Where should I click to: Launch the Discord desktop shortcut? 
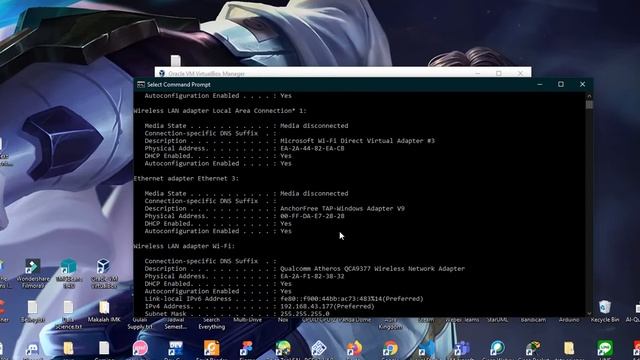coord(32,349)
